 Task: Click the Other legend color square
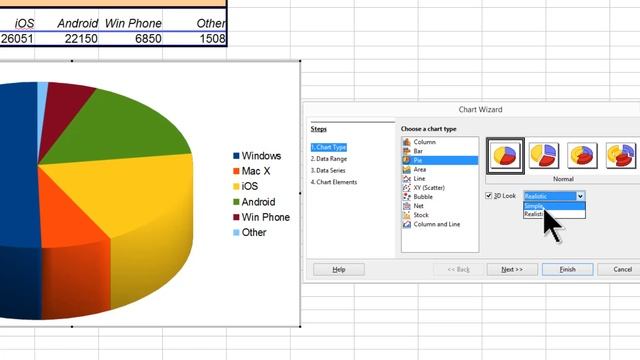click(x=236, y=233)
